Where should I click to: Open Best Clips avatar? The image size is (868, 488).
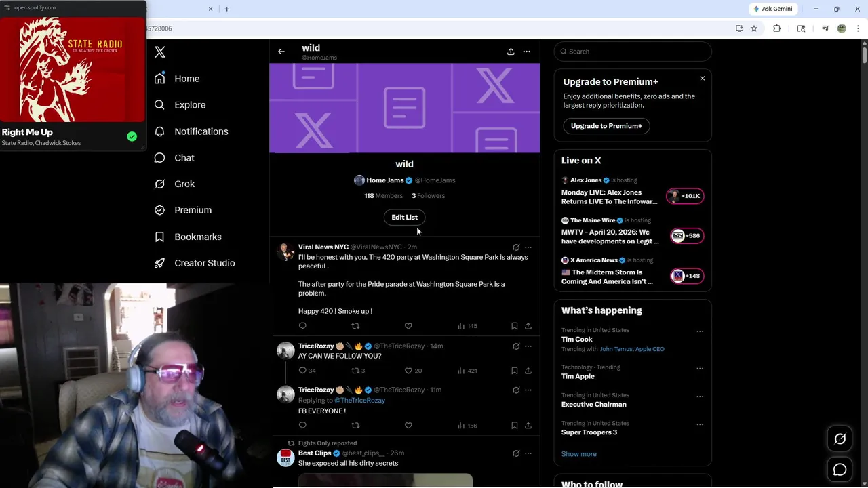pyautogui.click(x=285, y=457)
